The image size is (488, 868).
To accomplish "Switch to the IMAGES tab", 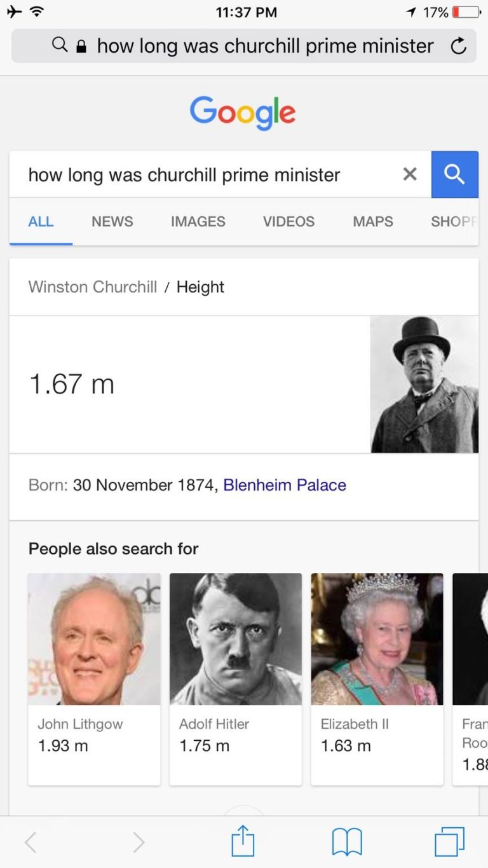I will pos(198,221).
